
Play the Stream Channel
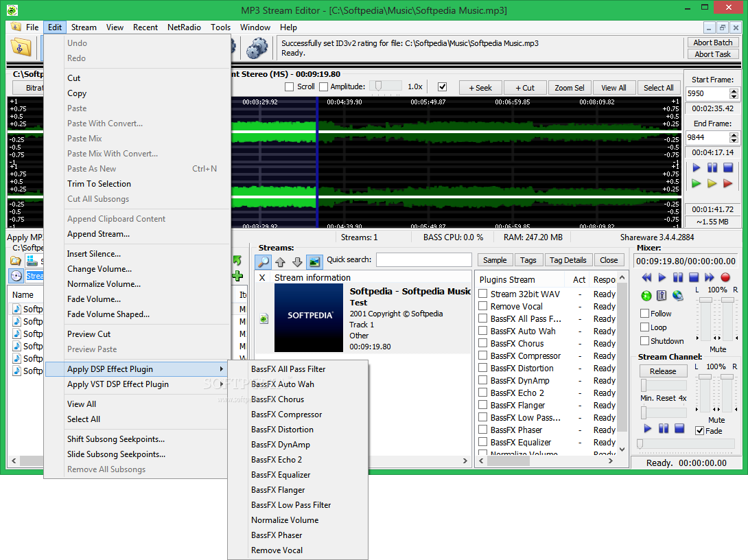click(647, 428)
